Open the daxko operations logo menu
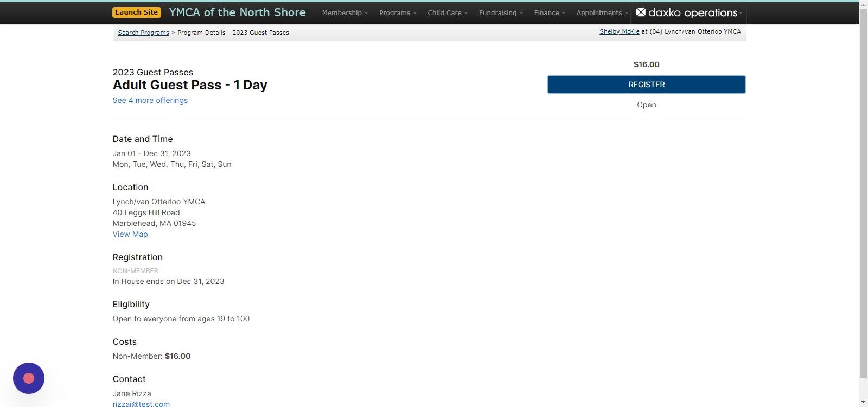 (x=689, y=12)
